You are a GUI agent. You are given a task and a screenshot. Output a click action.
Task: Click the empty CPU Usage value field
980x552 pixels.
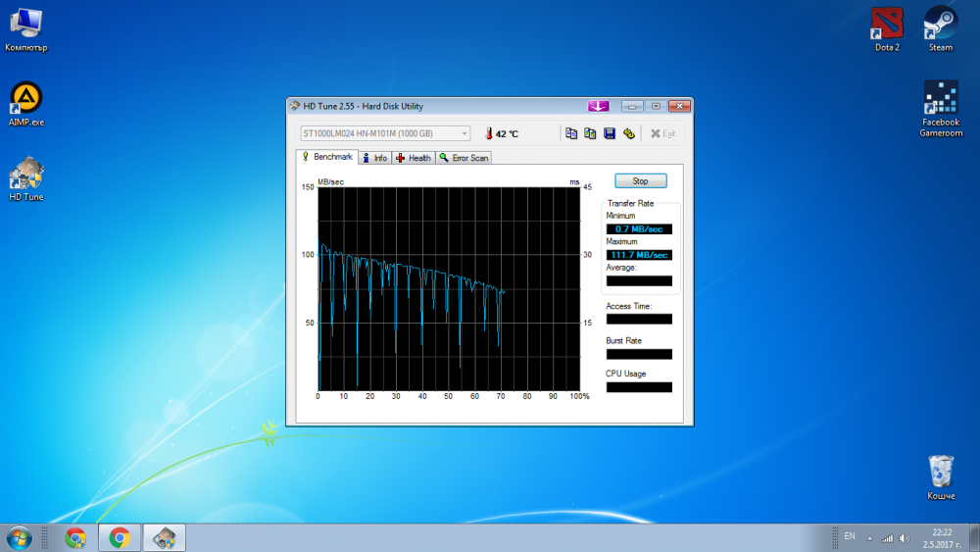[639, 387]
